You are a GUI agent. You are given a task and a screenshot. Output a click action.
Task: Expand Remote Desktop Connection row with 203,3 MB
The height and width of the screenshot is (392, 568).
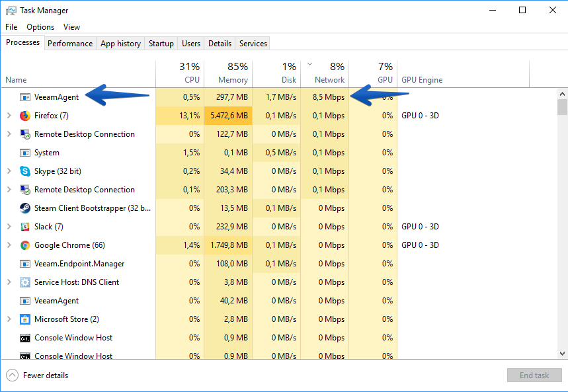pyautogui.click(x=9, y=190)
